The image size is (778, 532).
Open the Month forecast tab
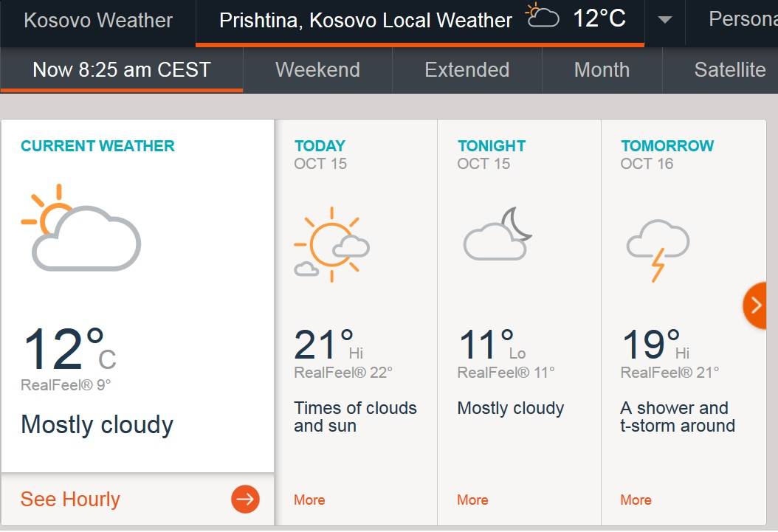[x=602, y=70]
